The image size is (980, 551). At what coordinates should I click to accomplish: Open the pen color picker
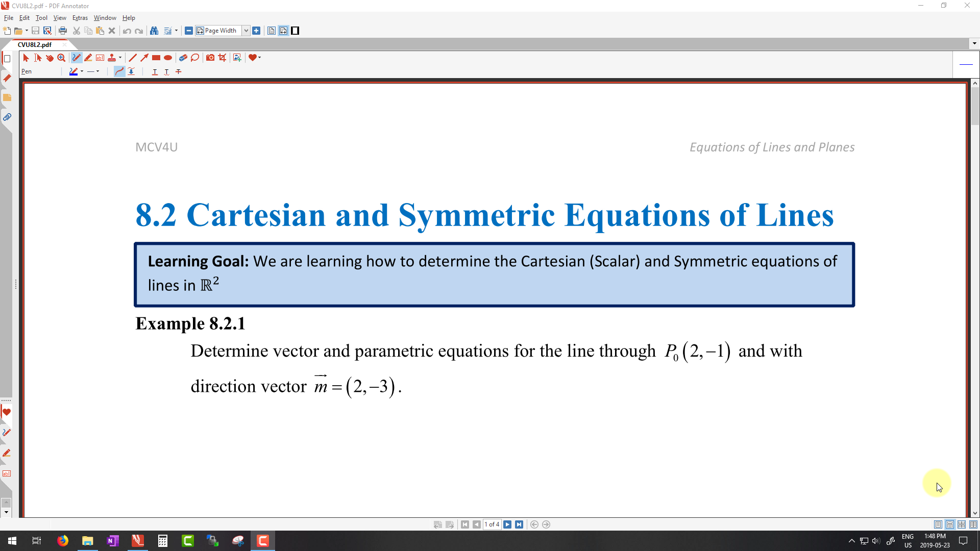pos(74,71)
